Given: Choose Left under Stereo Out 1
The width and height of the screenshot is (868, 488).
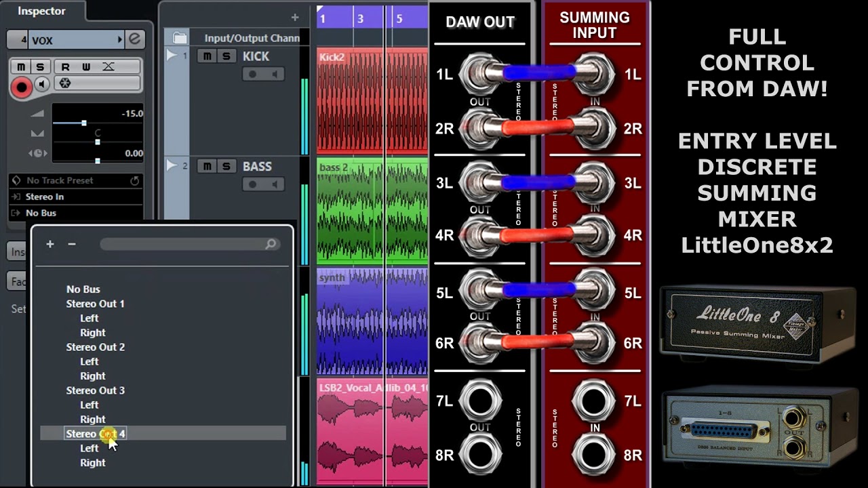Looking at the screenshot, I should click(x=90, y=318).
